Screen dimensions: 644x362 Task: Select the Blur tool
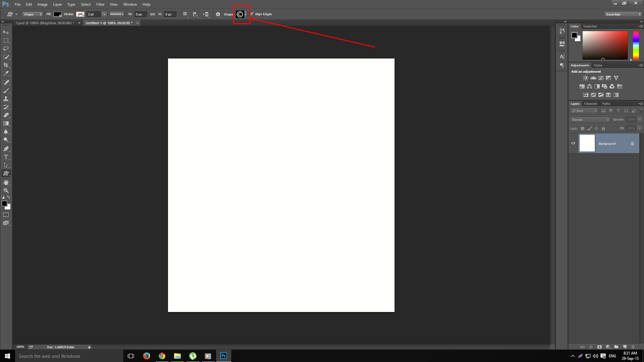[x=6, y=132]
